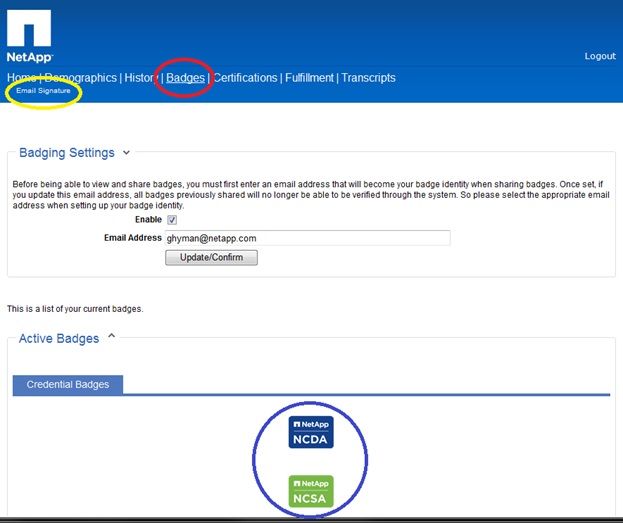This screenshot has width=623, height=523.
Task: Collapse the Badging Settings section chevron
Action: [x=126, y=153]
